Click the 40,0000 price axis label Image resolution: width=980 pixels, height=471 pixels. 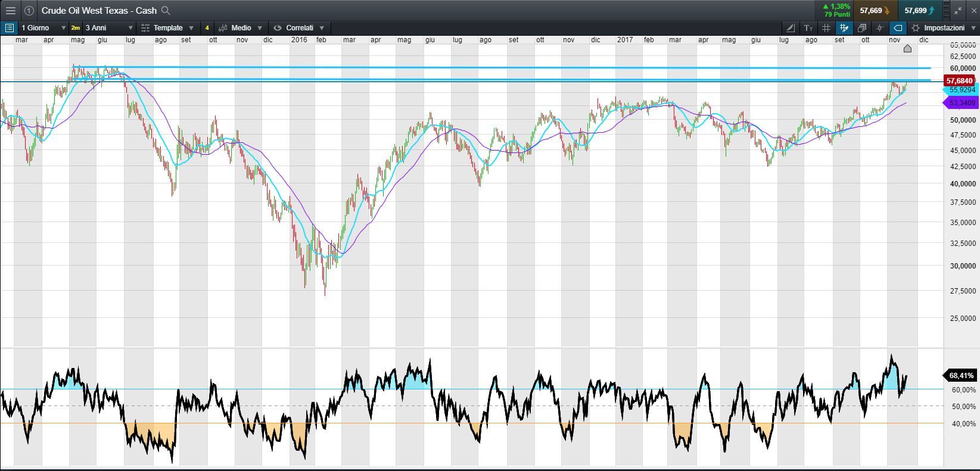click(963, 184)
